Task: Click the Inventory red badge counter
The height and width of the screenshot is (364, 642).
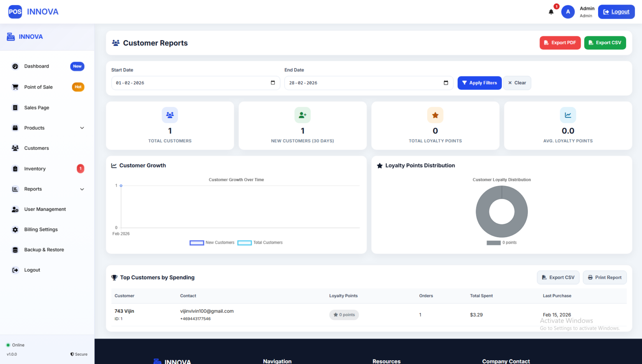Action: [80, 169]
